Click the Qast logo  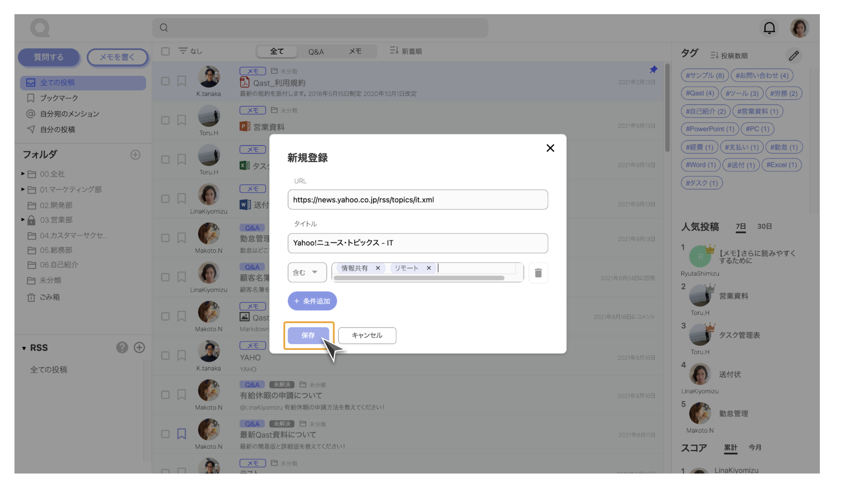pyautogui.click(x=40, y=28)
